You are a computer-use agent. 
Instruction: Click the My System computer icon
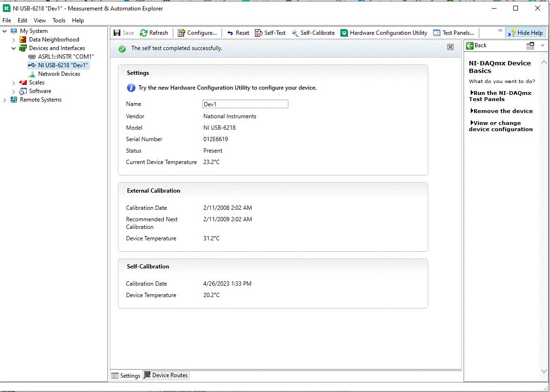point(14,31)
